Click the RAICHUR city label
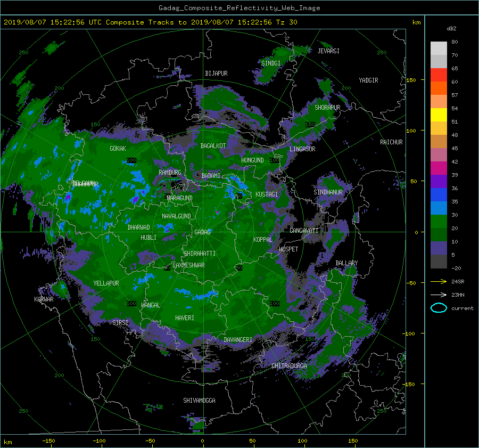 click(x=391, y=142)
